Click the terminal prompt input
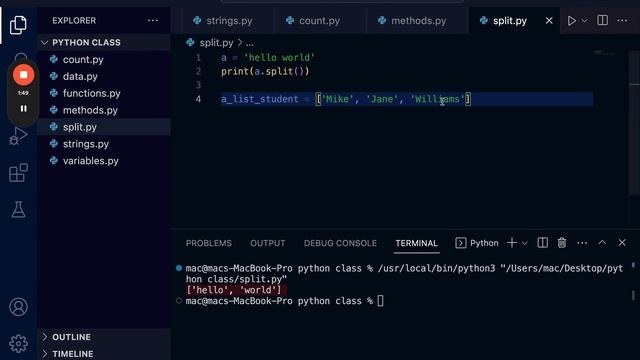The image size is (640, 360). click(x=380, y=301)
